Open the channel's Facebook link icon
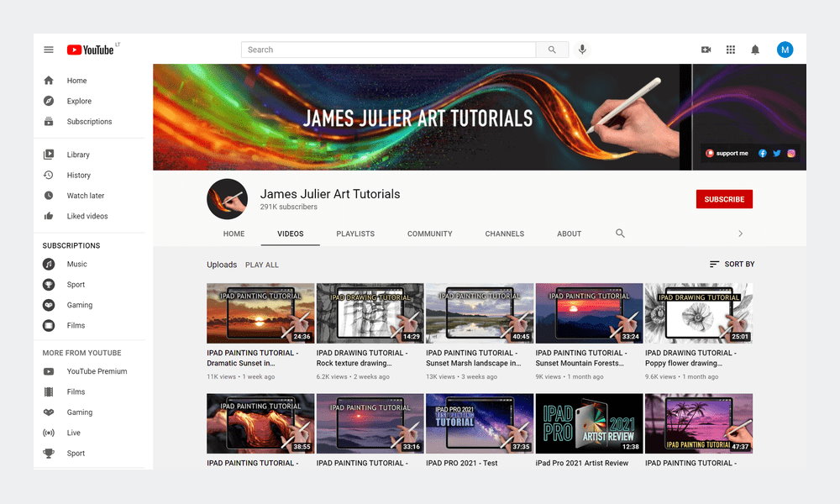The height and width of the screenshot is (504, 840). [x=763, y=153]
